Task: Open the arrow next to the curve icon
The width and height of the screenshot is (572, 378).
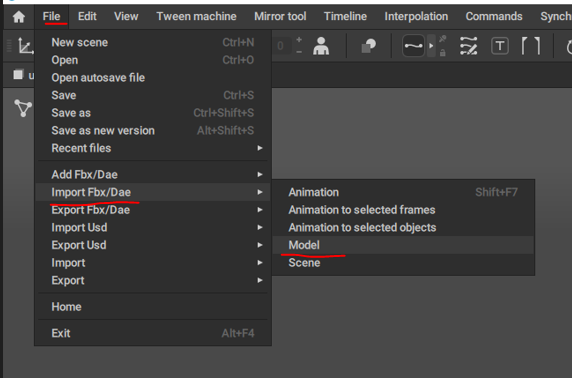Action: (x=431, y=46)
